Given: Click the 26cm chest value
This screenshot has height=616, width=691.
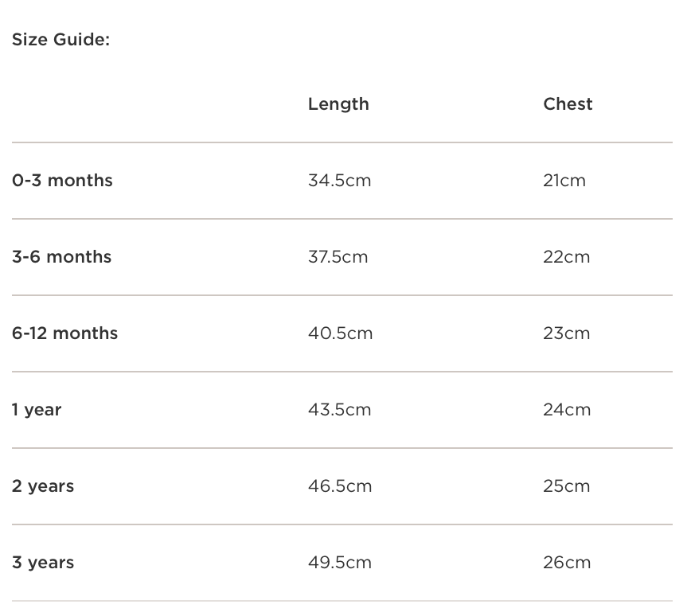Looking at the screenshot, I should click(x=567, y=563).
